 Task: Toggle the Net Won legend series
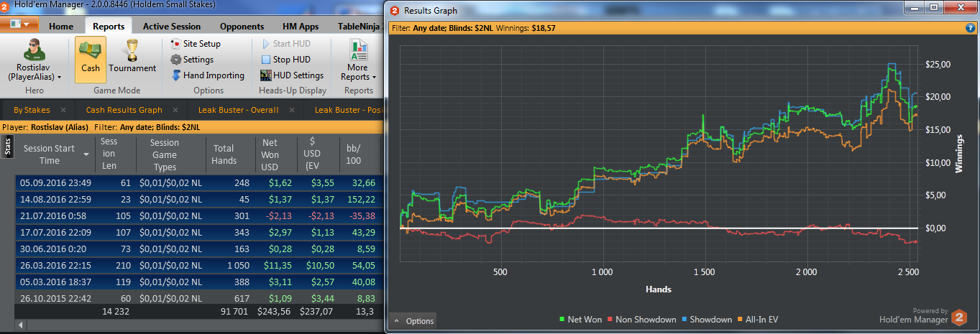coord(580,319)
